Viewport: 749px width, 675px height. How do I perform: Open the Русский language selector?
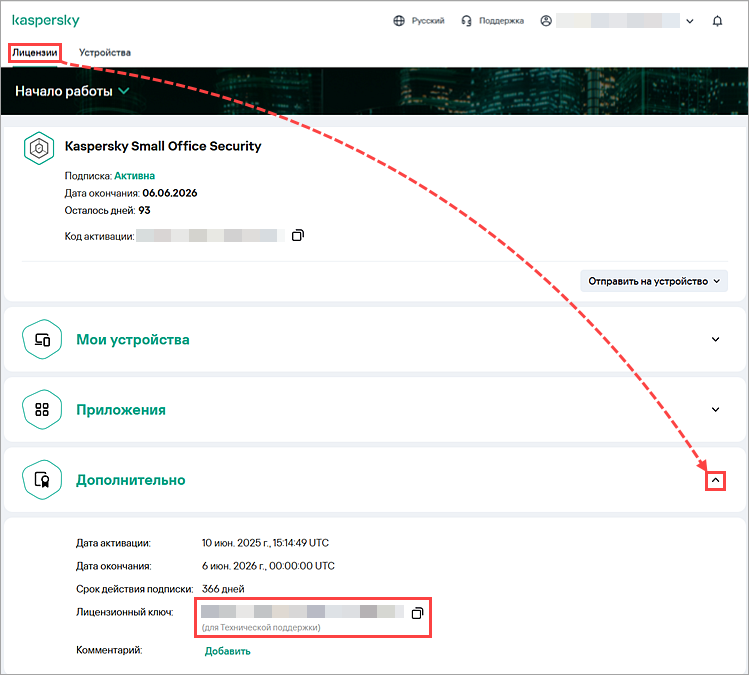coord(428,21)
